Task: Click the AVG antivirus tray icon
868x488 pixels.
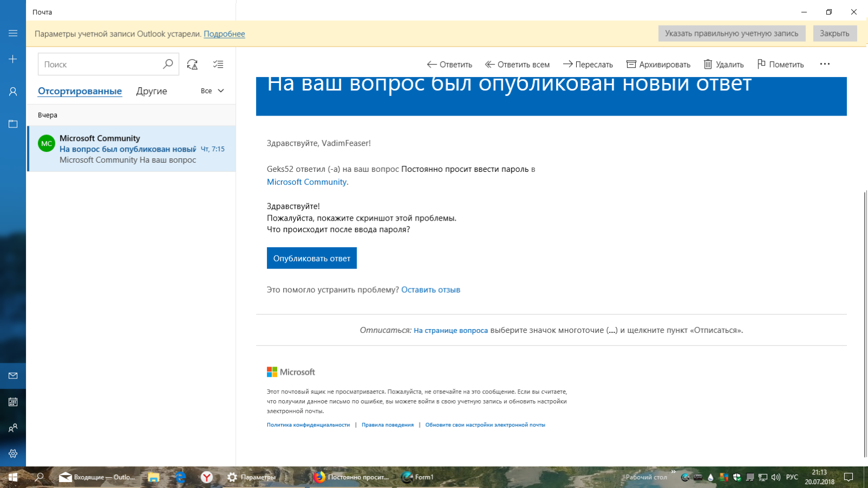Action: [724, 477]
